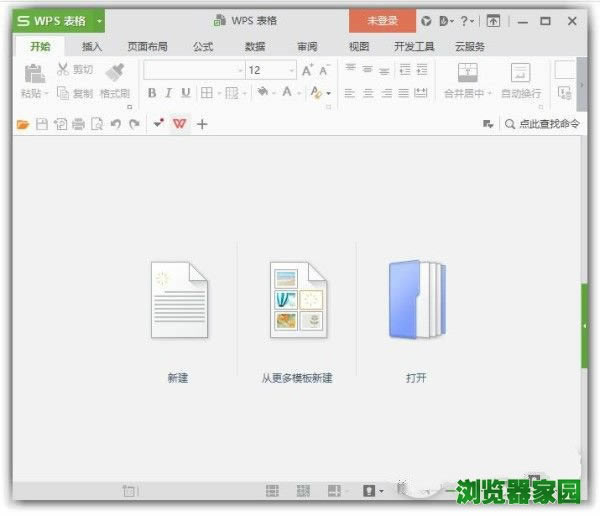Image resolution: width=600 pixels, height=516 pixels.
Task: Click the 未登录 login button
Action: pyautogui.click(x=382, y=21)
